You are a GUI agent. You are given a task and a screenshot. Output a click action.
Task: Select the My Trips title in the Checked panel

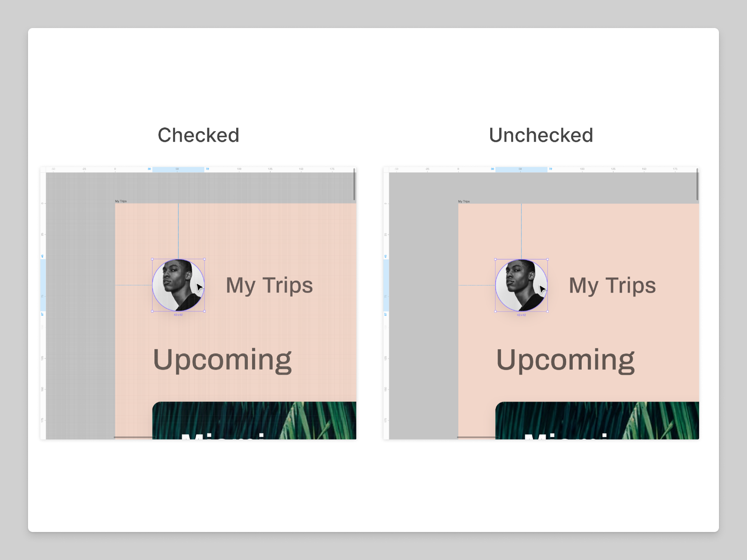pyautogui.click(x=269, y=285)
